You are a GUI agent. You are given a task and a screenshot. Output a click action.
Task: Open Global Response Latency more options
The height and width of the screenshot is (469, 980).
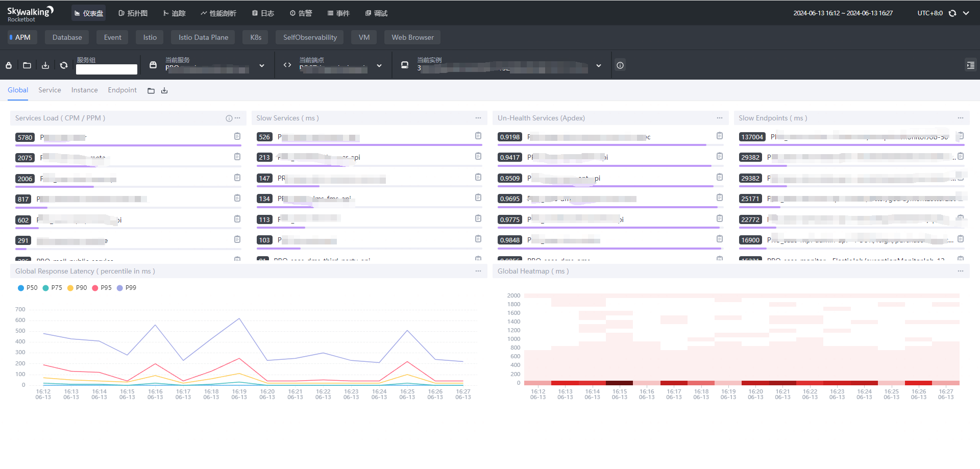478,271
